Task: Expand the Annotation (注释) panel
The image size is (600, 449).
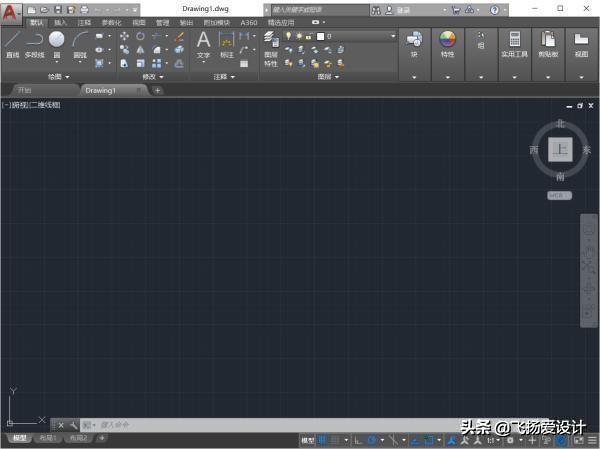Action: point(224,77)
